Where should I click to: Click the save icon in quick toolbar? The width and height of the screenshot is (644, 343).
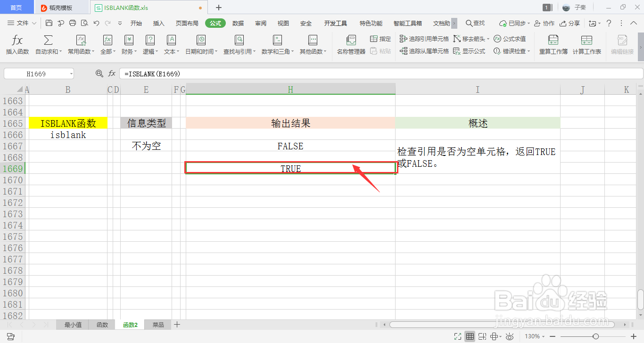click(x=49, y=23)
